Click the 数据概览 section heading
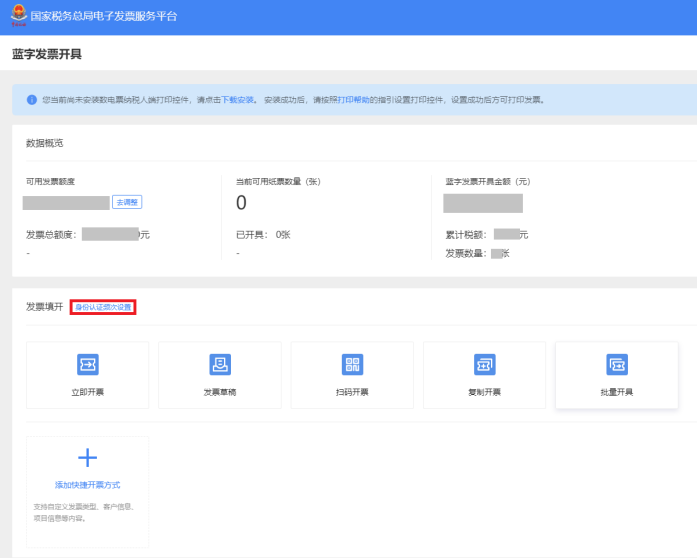This screenshot has width=697, height=558. click(45, 143)
